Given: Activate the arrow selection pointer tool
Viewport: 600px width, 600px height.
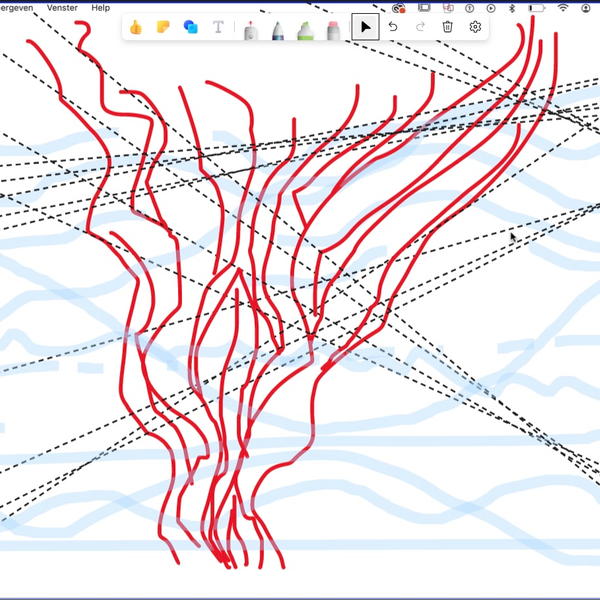Looking at the screenshot, I should point(366,27).
